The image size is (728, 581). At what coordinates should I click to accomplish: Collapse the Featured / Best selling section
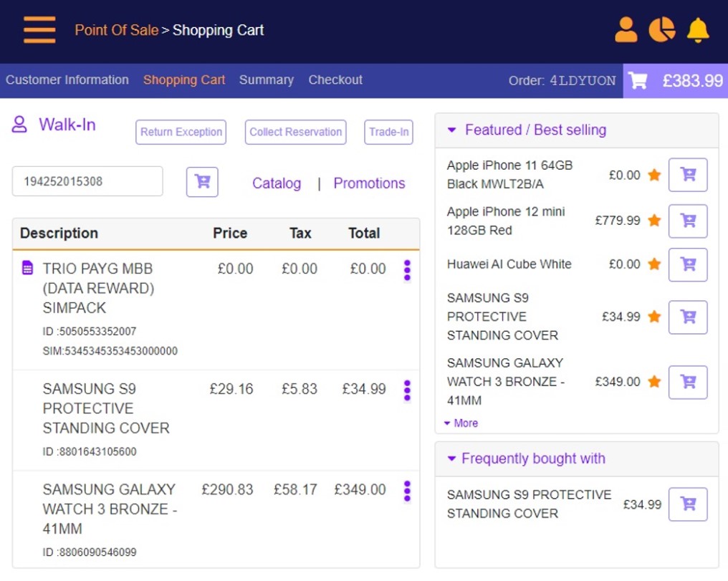(x=451, y=130)
